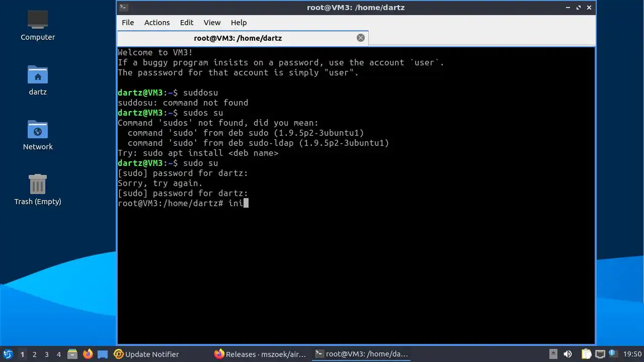This screenshot has height=362, width=644.
Task: Click the root@VM3 terminal taskbar entry
Action: (361, 354)
